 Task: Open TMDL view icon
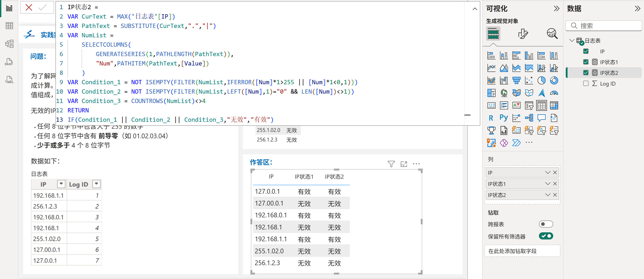tap(9, 80)
